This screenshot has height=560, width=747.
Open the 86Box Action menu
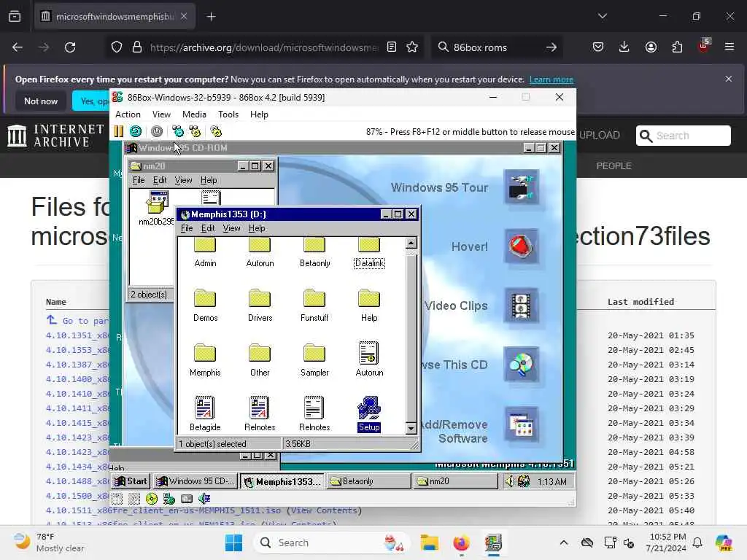point(128,114)
